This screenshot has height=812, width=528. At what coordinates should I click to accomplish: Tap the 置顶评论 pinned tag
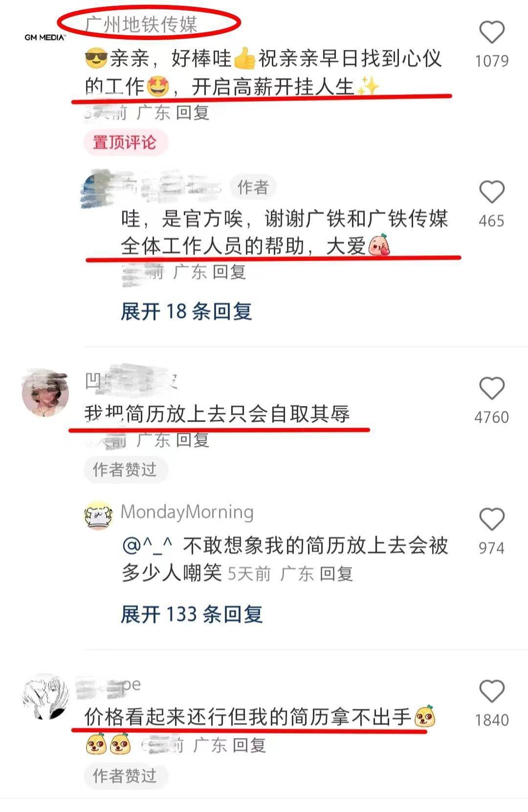125,142
